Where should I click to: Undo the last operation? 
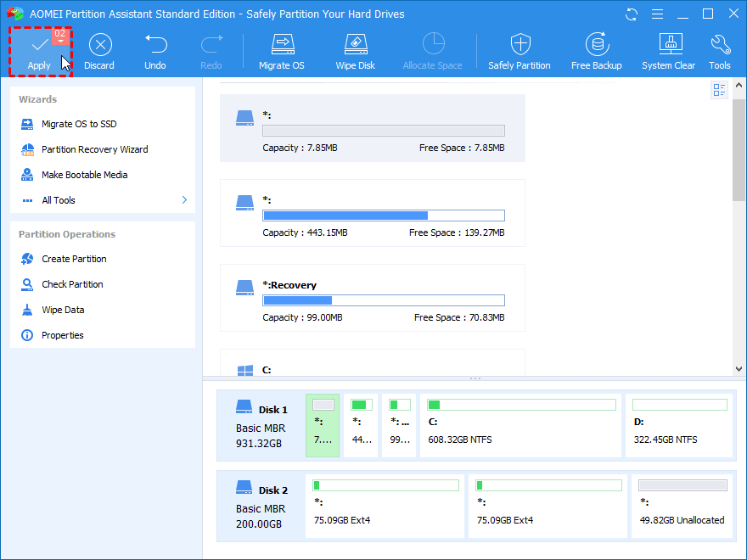(x=155, y=51)
